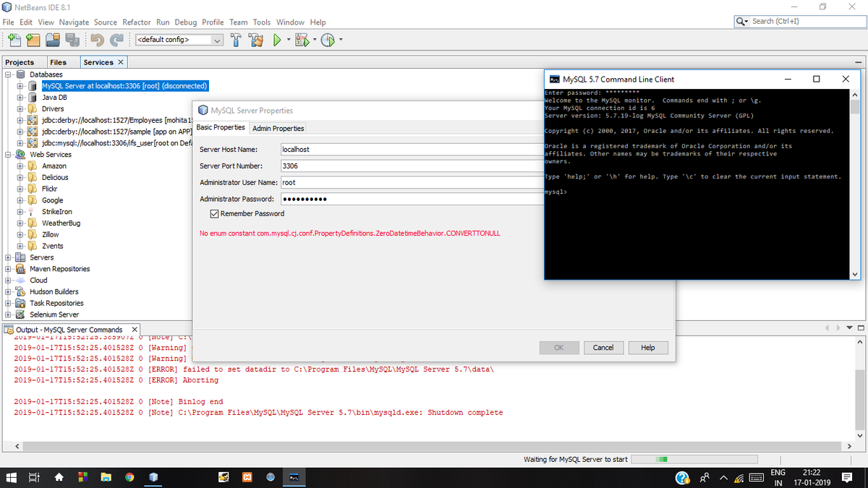
Task: Click MySQL Command Line Client scrollbar down arrow
Action: pyautogui.click(x=855, y=274)
